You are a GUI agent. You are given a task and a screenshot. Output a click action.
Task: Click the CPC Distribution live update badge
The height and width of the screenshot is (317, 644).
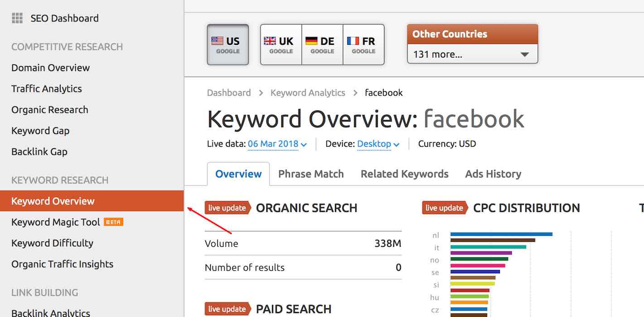[445, 208]
